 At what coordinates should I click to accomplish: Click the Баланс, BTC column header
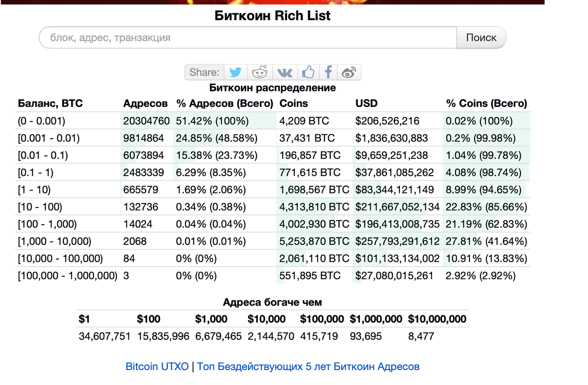[x=50, y=103]
